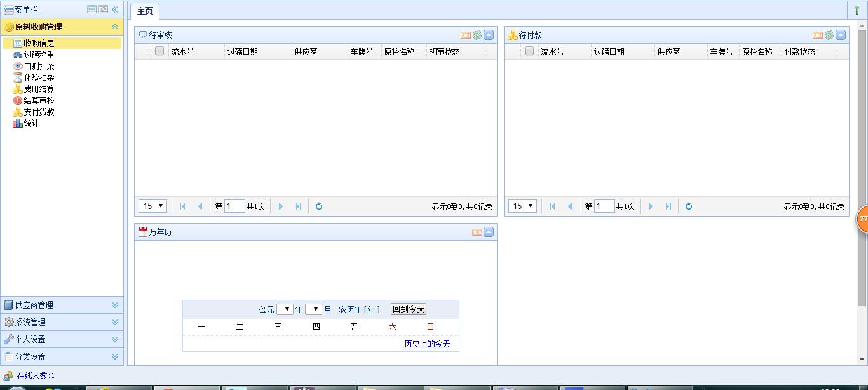The image size is (868, 390).
Task: Tick select-all checkbox in 待审核 table
Action: coord(159,51)
